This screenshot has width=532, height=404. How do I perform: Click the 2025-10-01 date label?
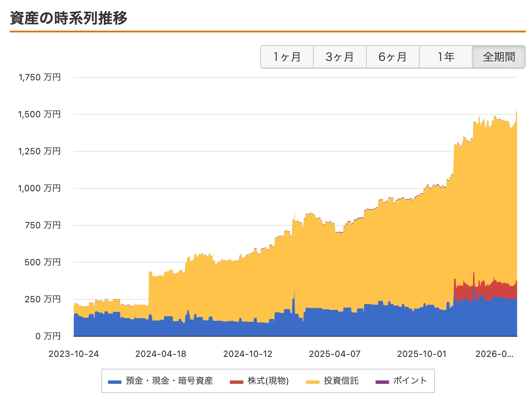point(421,354)
